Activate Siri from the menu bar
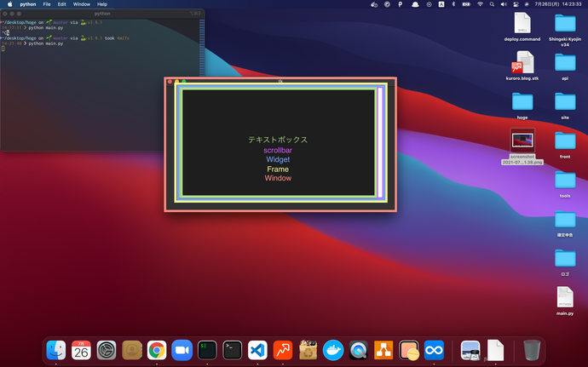Viewport: 588px width, 367px height. coord(527,4)
